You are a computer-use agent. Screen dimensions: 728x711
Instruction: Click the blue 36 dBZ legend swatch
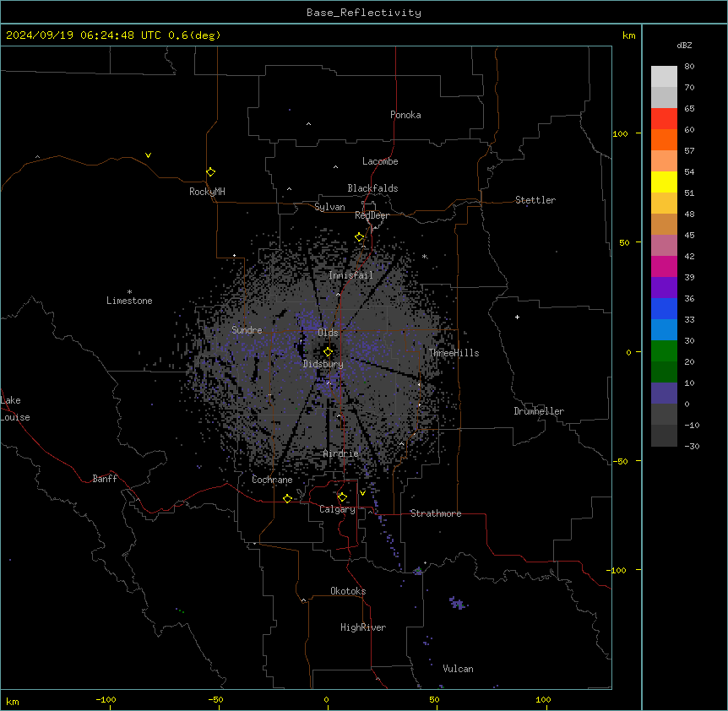tap(664, 308)
